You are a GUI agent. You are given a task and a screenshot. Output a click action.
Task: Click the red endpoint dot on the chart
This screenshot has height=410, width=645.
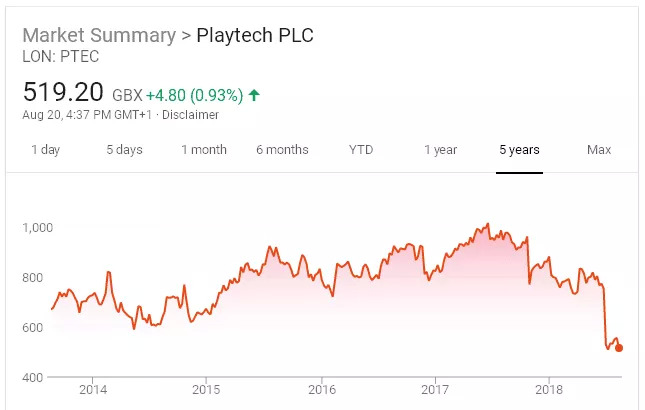coord(619,348)
